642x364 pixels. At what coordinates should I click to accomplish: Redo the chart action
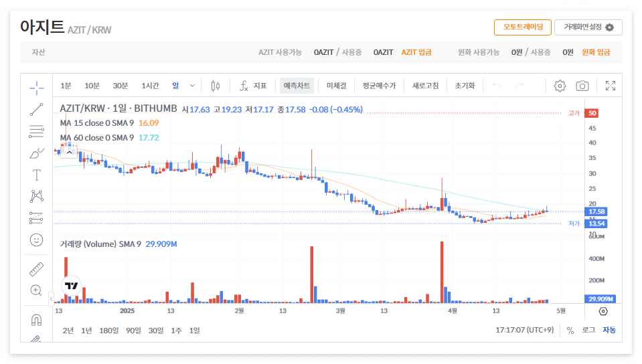519,86
